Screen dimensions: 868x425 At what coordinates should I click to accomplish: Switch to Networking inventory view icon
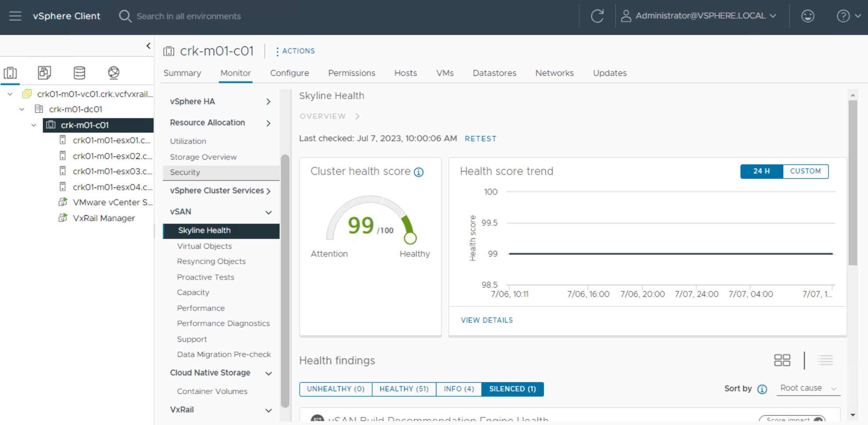pos(113,73)
